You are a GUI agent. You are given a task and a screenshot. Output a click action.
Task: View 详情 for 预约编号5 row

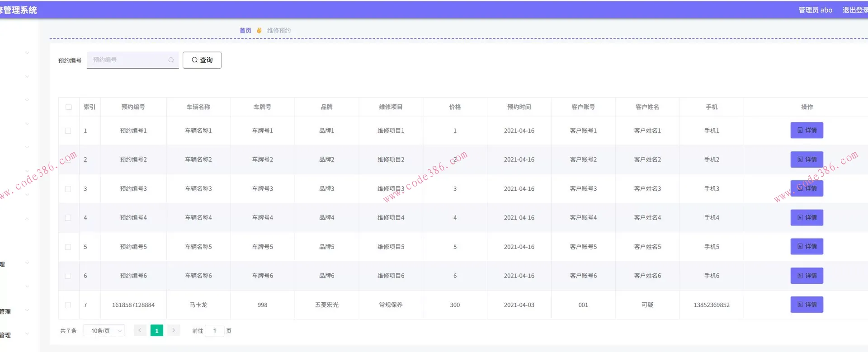click(807, 247)
